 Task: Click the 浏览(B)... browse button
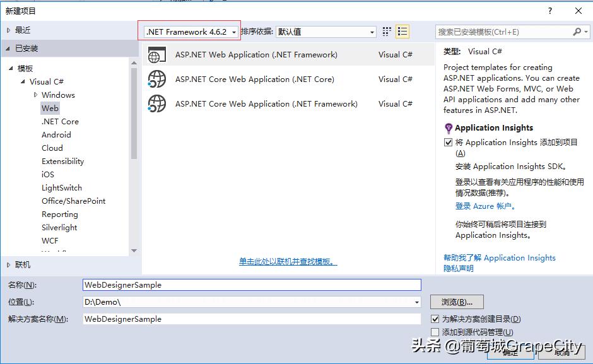457,302
